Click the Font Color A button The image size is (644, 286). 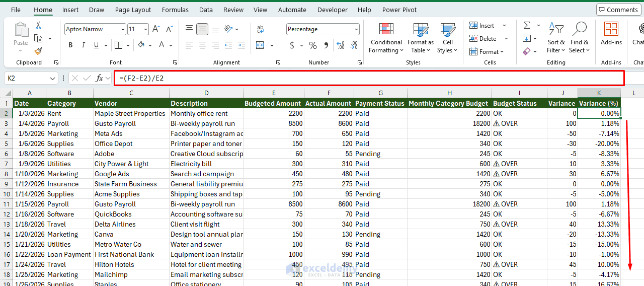coord(162,45)
